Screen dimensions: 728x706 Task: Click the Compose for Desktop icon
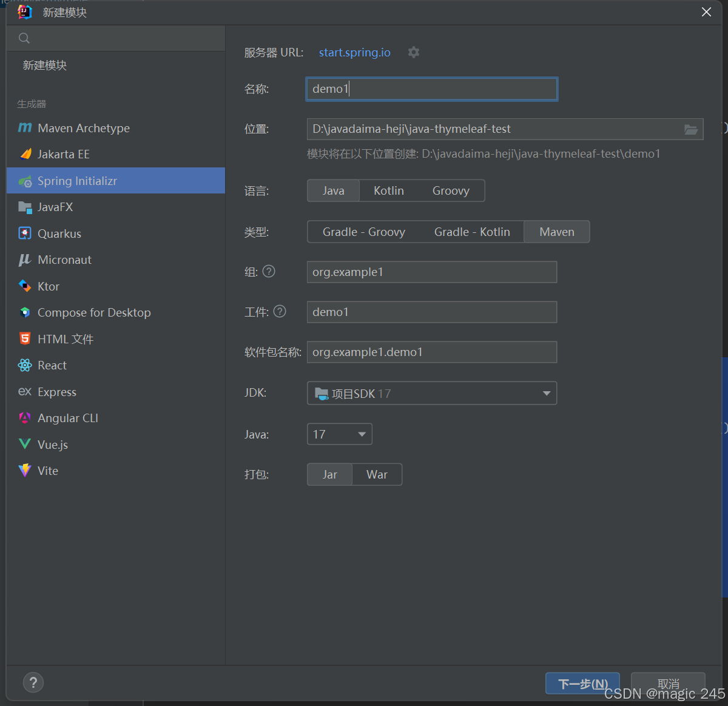point(25,312)
